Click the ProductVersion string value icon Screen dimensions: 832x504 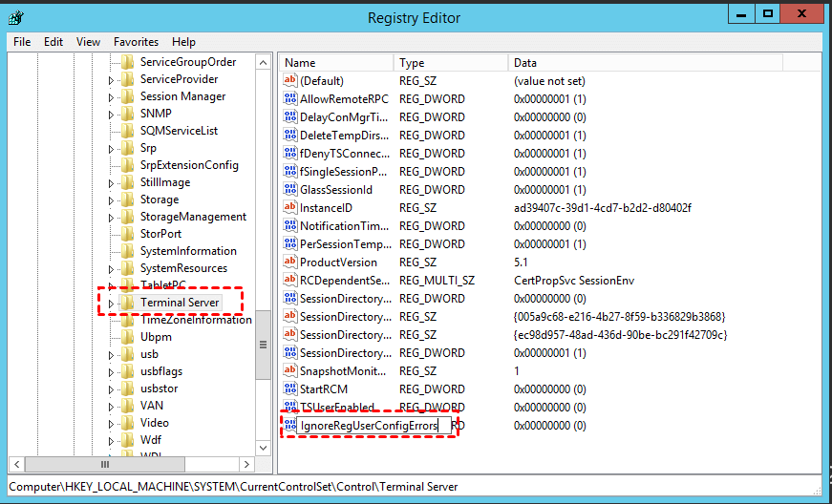[x=291, y=262]
